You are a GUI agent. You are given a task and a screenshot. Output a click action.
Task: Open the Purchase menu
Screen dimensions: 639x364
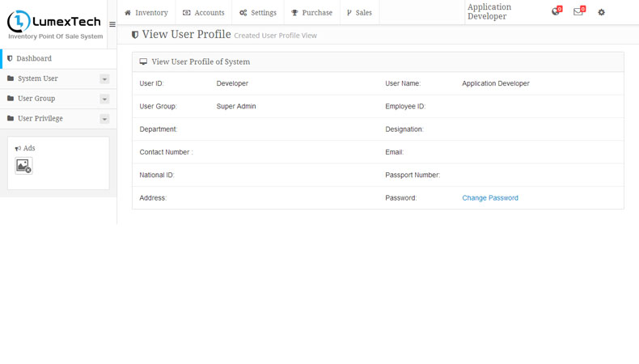[x=311, y=12]
